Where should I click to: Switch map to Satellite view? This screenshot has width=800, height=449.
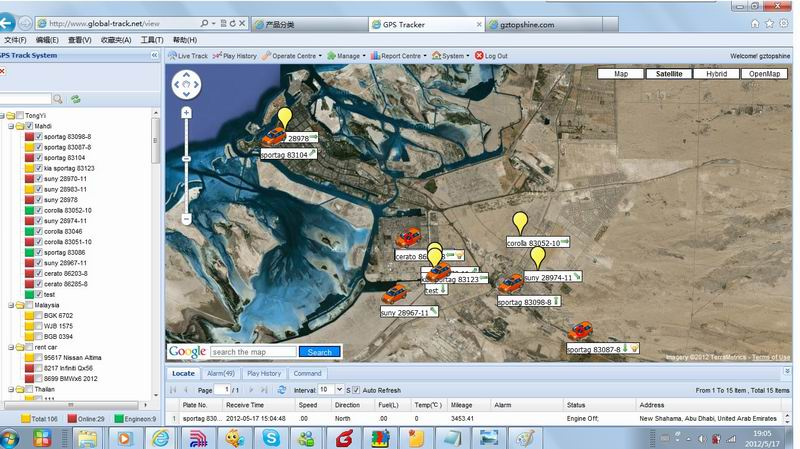point(668,73)
